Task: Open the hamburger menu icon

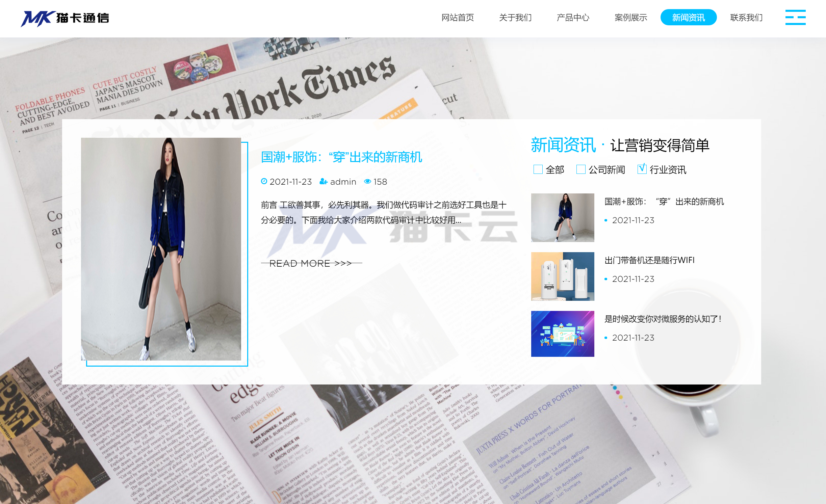Action: pyautogui.click(x=795, y=17)
